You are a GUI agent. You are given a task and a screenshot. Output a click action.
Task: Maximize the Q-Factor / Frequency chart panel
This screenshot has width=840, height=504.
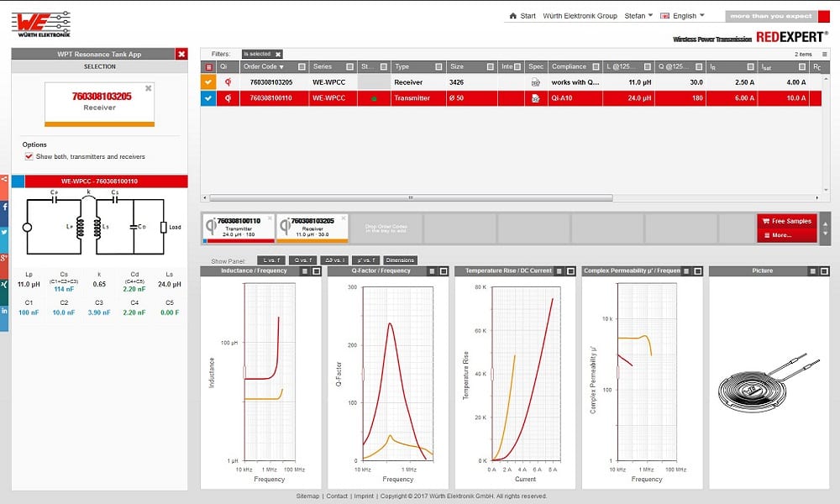pos(443,270)
